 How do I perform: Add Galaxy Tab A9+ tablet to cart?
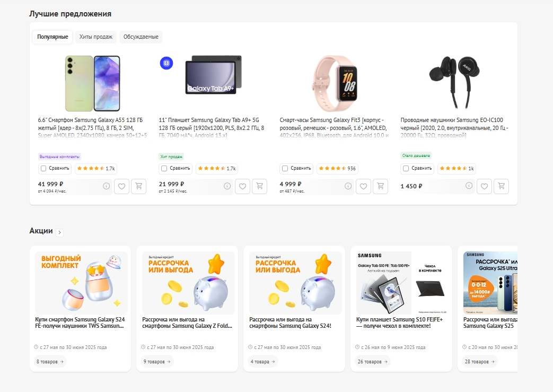(260, 187)
